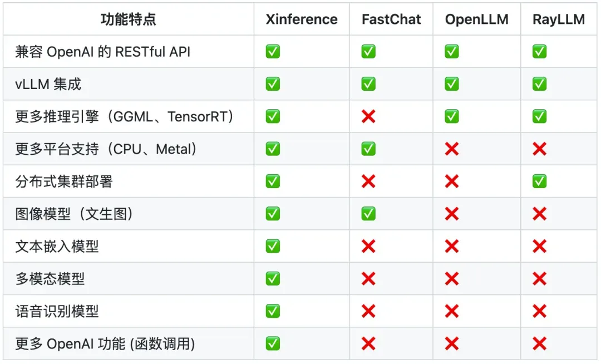
Task: Click FastChat red cross in 函数调用 row
Action: (x=368, y=343)
